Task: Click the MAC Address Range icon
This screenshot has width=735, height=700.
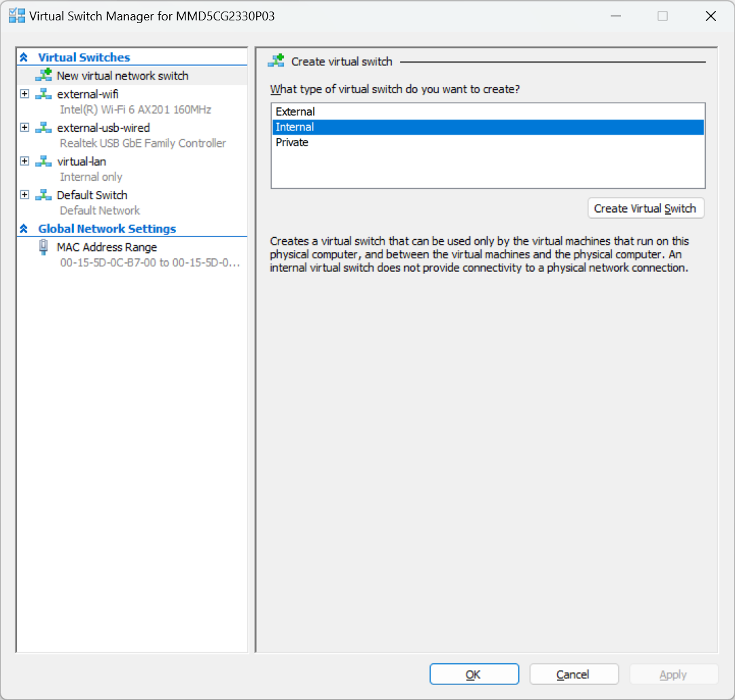Action: (x=43, y=247)
